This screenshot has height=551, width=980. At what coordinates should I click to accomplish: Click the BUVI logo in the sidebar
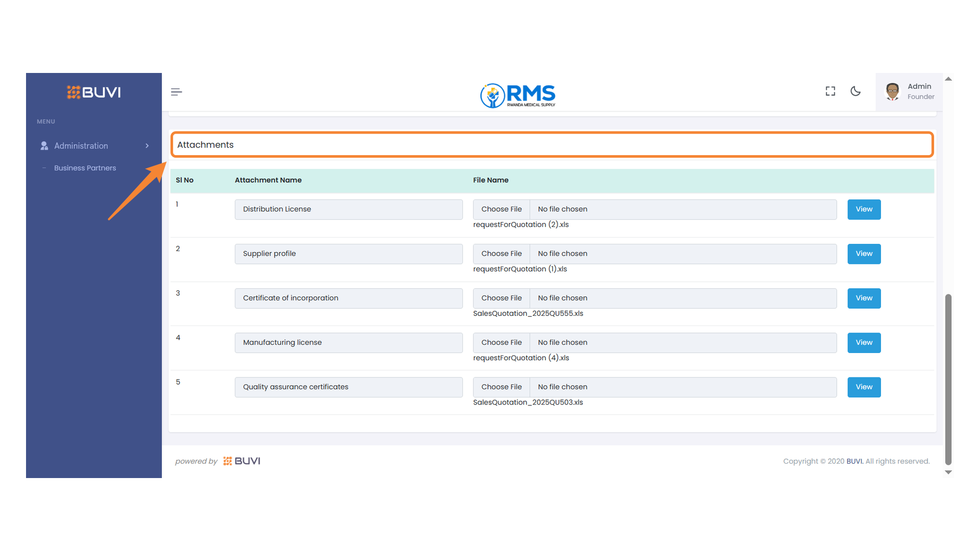click(93, 92)
